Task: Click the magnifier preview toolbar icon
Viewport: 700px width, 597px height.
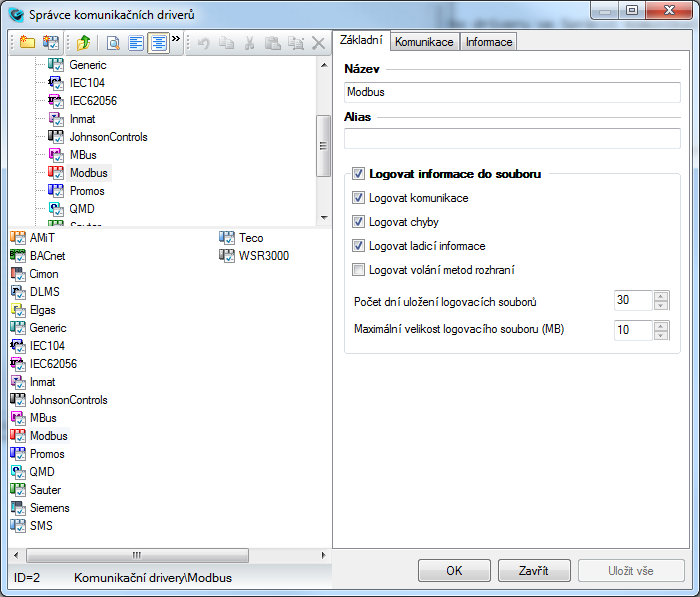Action: click(114, 43)
